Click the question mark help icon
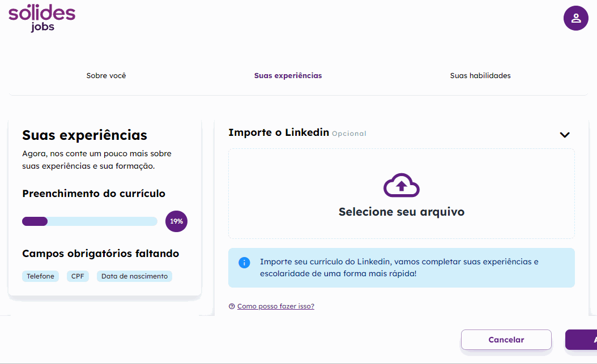Viewport: 597px width, 364px height. click(232, 306)
